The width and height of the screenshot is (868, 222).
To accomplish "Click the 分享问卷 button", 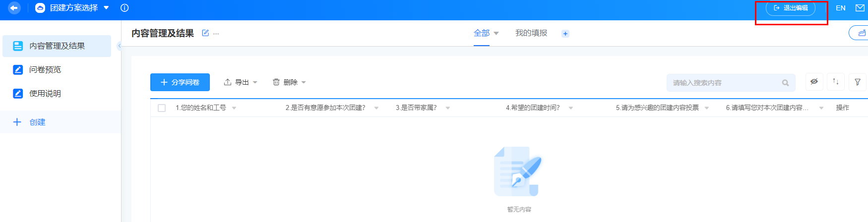I will [x=180, y=82].
